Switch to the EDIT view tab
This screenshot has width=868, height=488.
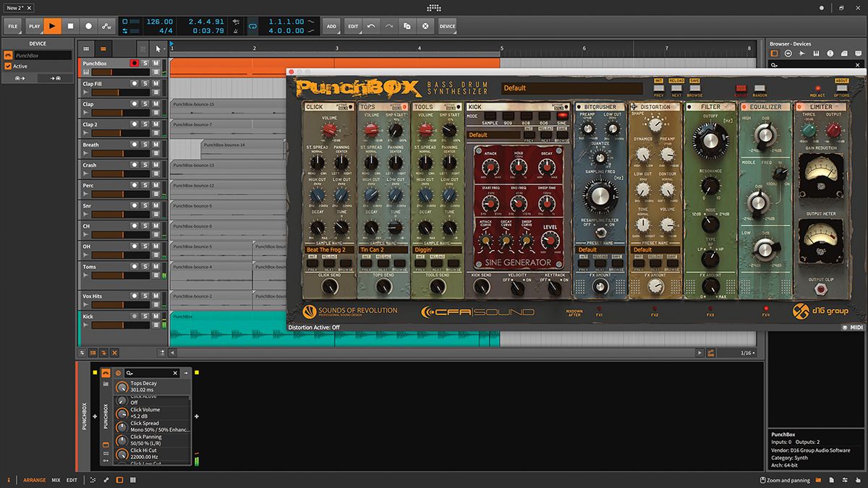click(x=72, y=480)
